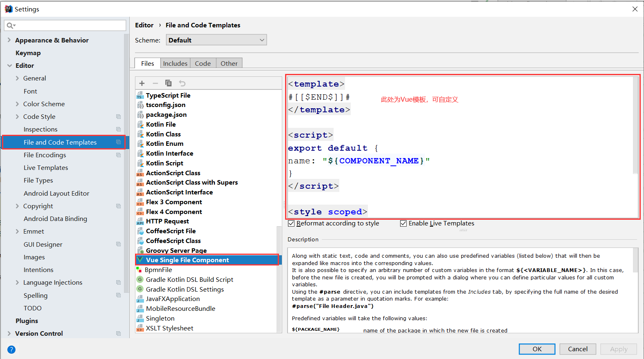This screenshot has height=359, width=644.
Task: Click the help question mark icon
Action: [11, 350]
